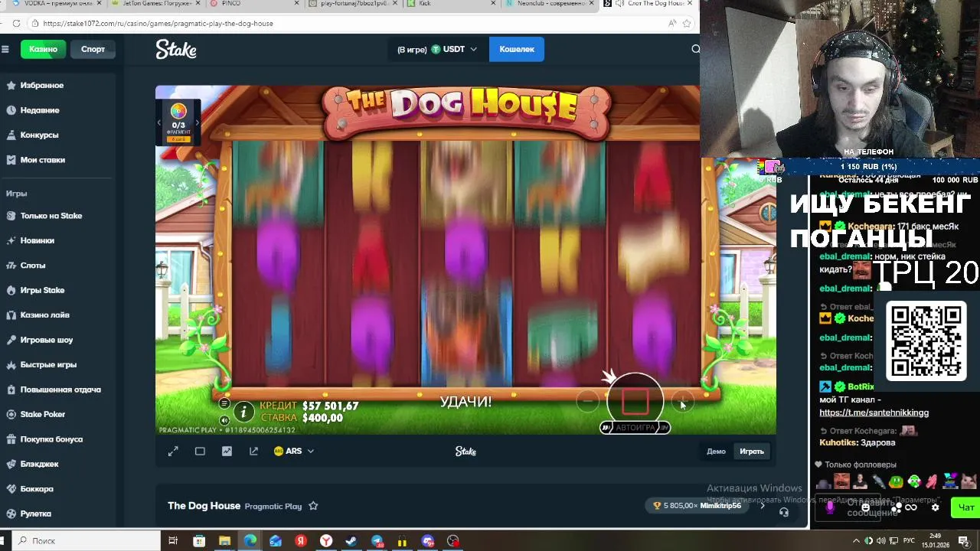
Task: Mute the slot game sound
Action: tap(224, 420)
